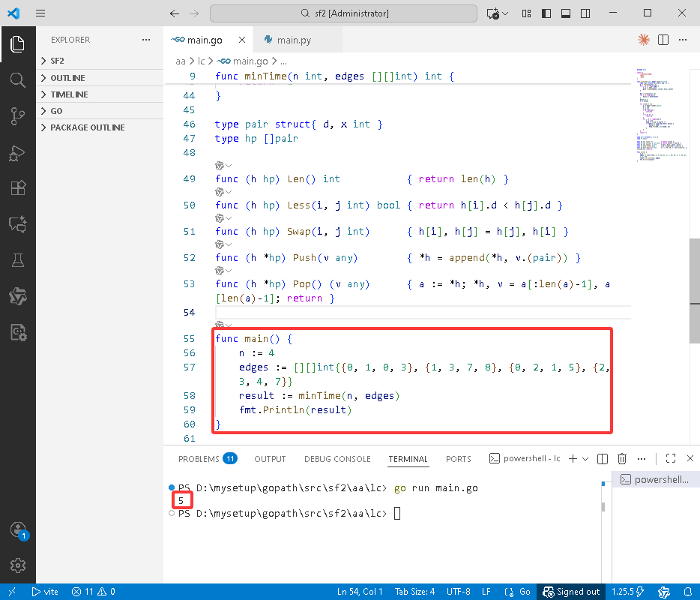Split the editor to the right

pos(663,40)
